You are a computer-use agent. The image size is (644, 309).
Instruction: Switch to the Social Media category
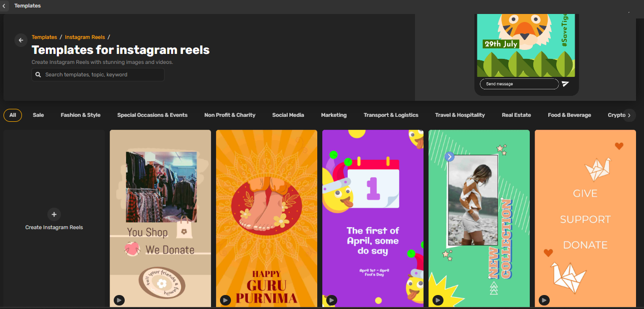click(288, 115)
